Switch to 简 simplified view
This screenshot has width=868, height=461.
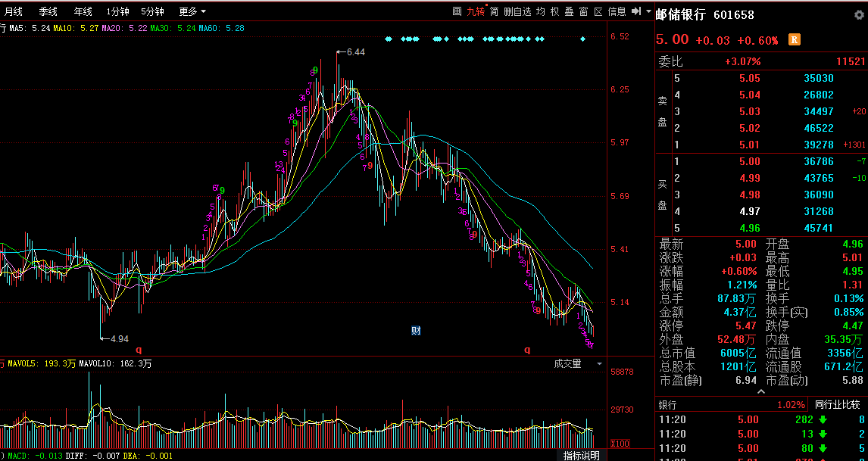click(495, 11)
